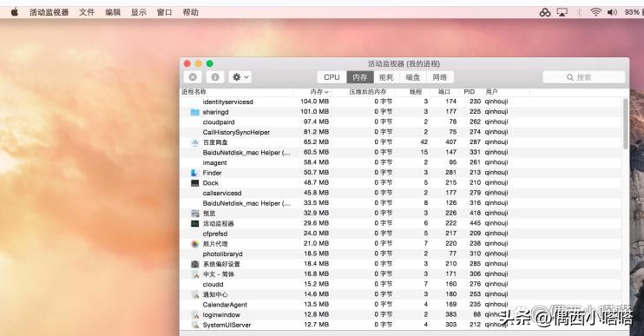The image size is (644, 336).
Task: Open the Apple menu
Action: (15, 12)
